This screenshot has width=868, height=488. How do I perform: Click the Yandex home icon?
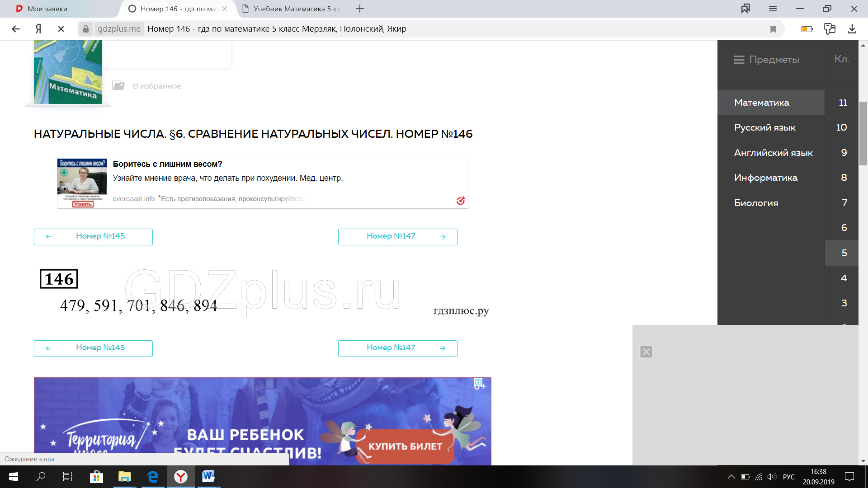[38, 29]
